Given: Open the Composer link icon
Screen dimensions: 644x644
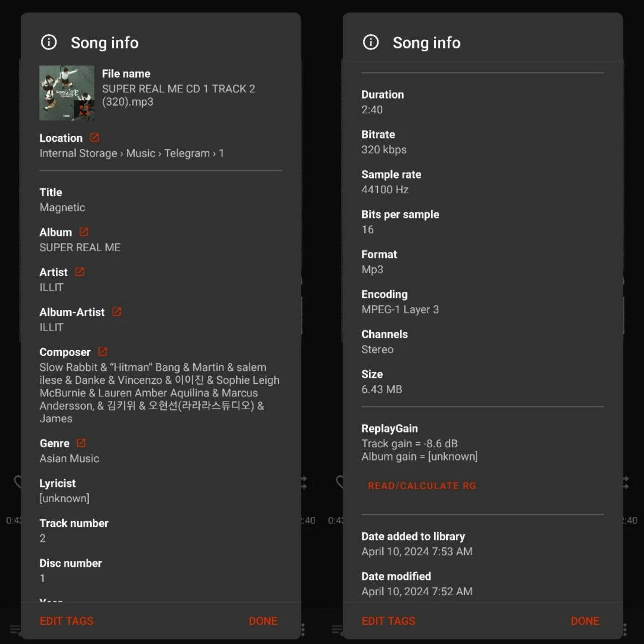Looking at the screenshot, I should [x=103, y=352].
